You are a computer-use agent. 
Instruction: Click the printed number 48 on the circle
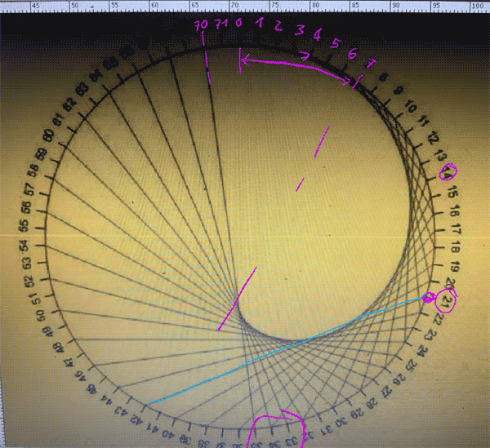click(x=59, y=347)
